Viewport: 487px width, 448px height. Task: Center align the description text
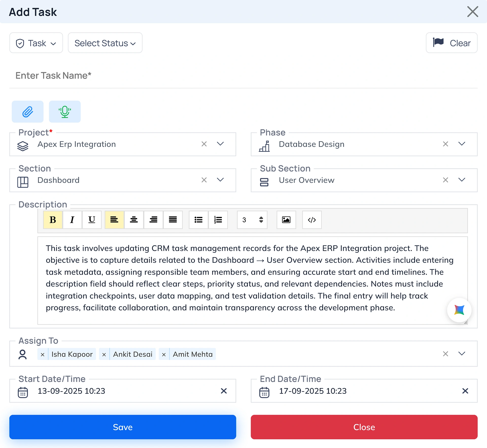(134, 220)
